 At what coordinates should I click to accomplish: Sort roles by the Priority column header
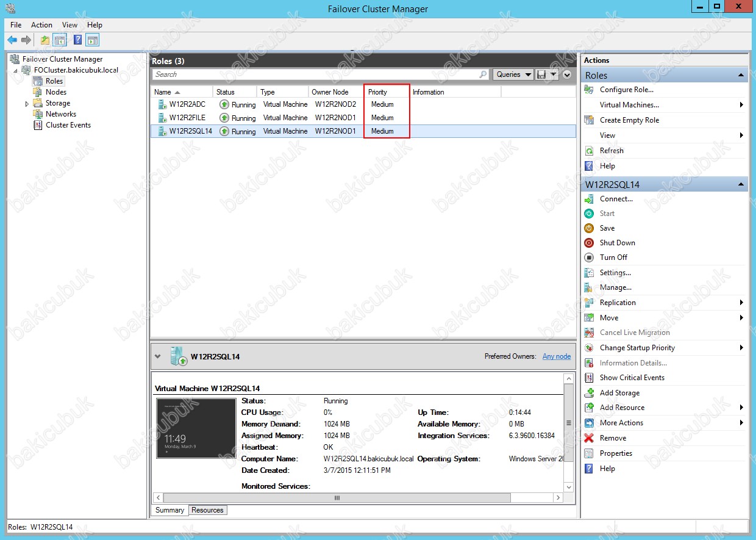tap(387, 92)
